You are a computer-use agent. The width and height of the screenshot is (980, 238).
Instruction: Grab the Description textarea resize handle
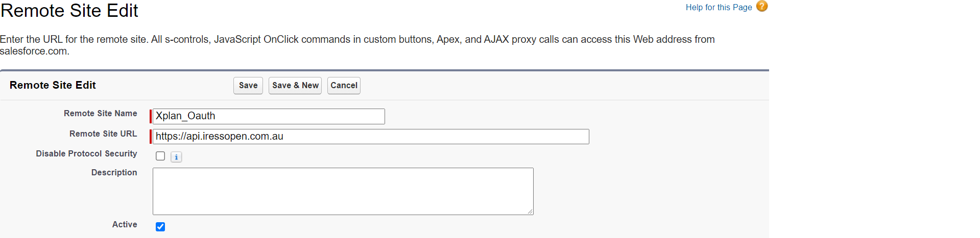click(x=530, y=211)
